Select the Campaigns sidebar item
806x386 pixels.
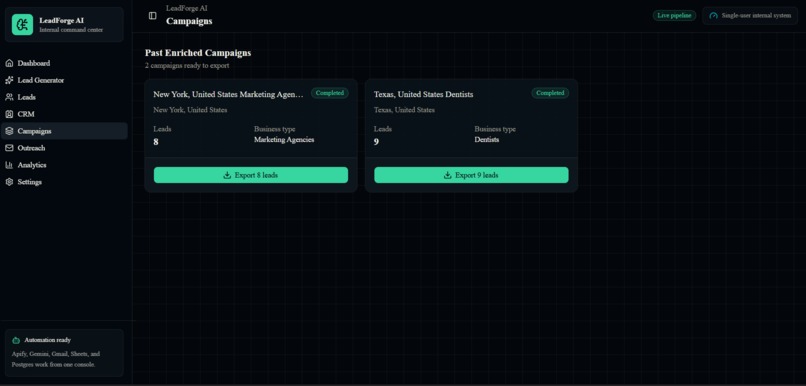click(x=64, y=131)
